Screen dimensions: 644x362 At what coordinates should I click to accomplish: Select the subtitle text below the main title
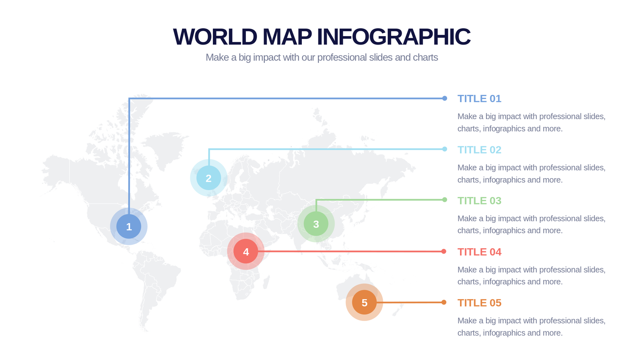322,58
